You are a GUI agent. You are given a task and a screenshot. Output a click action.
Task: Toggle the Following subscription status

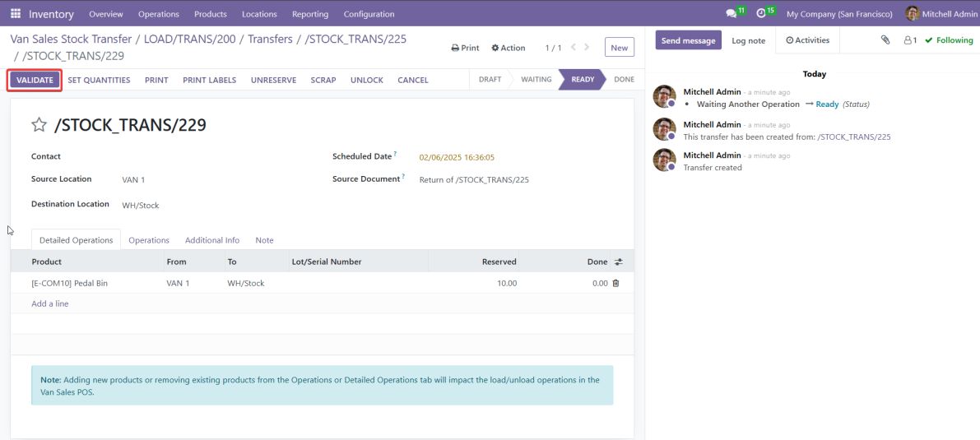[949, 40]
